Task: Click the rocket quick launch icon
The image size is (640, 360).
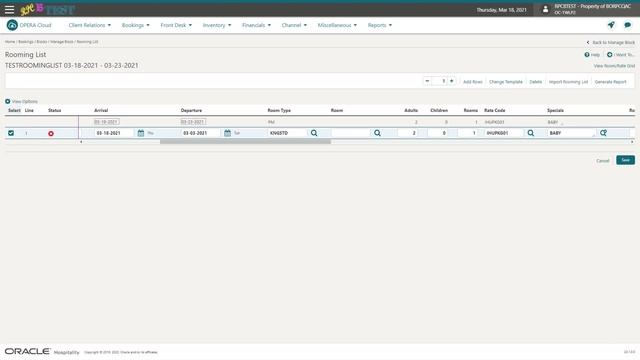Action: 611,25
